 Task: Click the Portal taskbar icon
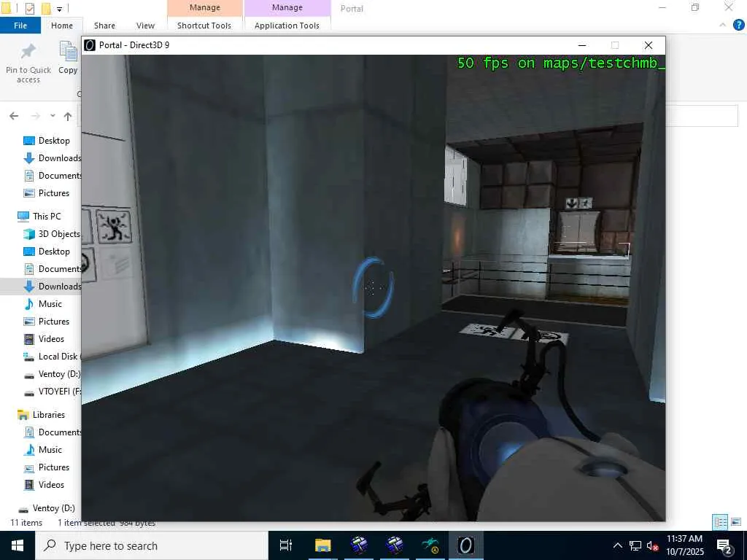(x=466, y=545)
